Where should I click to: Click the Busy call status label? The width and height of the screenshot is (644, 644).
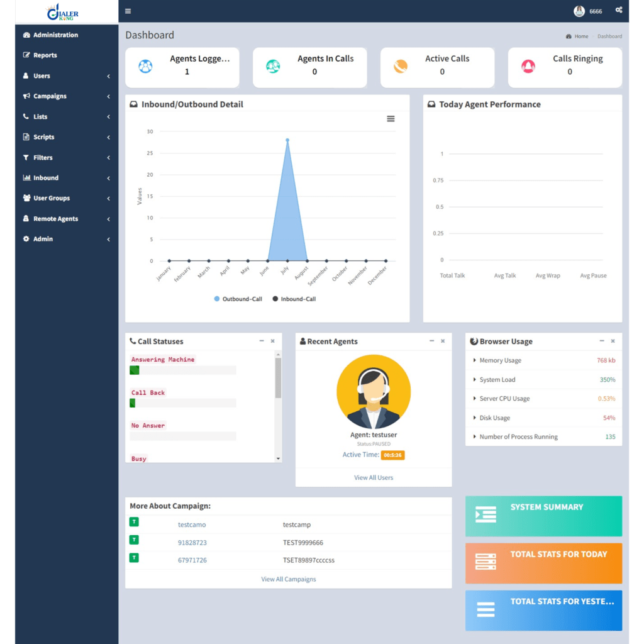pyautogui.click(x=139, y=458)
